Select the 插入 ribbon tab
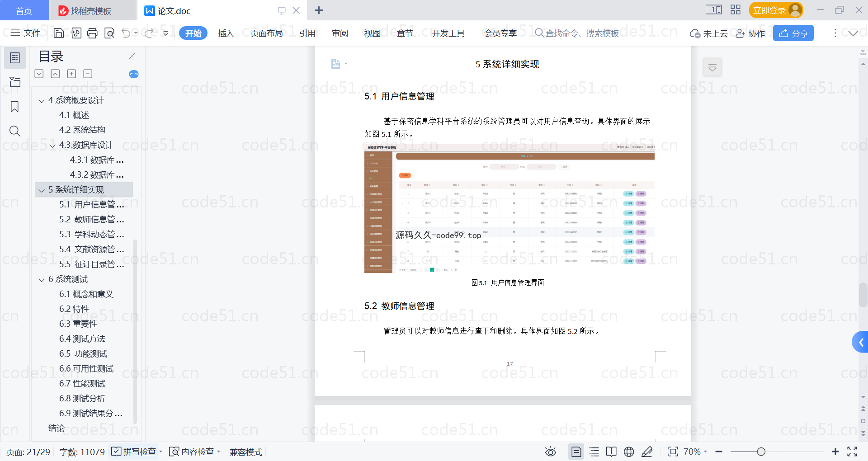Viewport: 868px width, 461px height. pyautogui.click(x=226, y=33)
